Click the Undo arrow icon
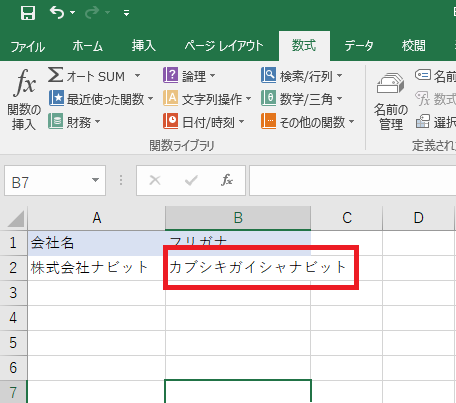This screenshot has height=403, width=456. click(57, 13)
